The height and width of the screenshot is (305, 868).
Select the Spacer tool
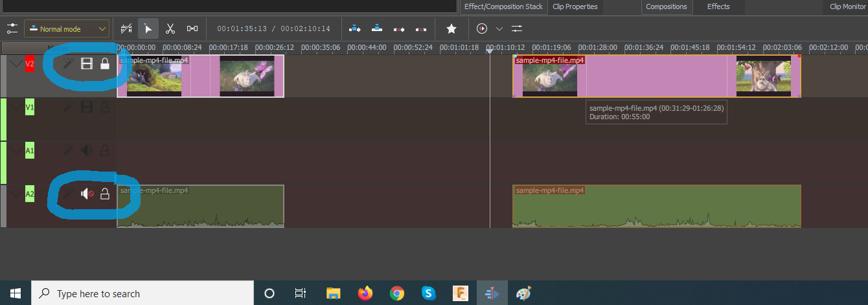click(192, 28)
